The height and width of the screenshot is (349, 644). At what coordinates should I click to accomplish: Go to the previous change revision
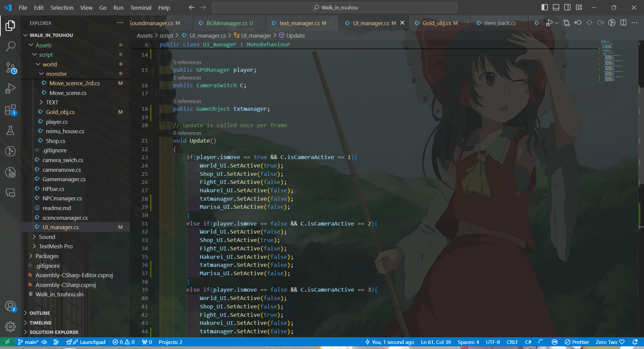[578, 23]
